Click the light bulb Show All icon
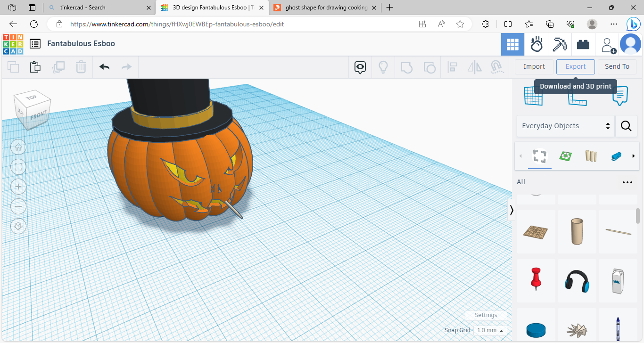 383,67
